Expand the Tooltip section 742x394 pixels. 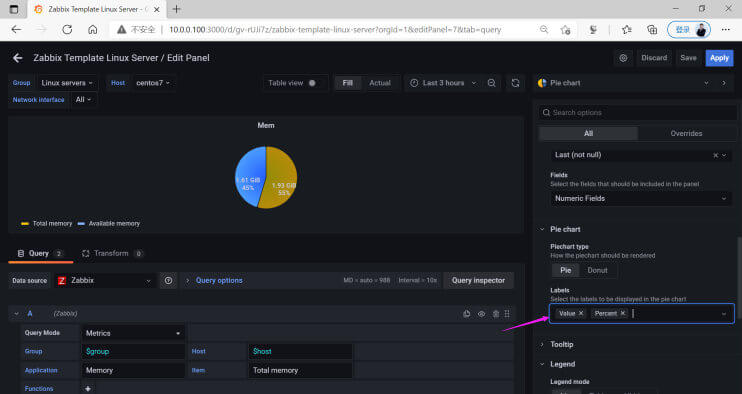pyautogui.click(x=561, y=344)
